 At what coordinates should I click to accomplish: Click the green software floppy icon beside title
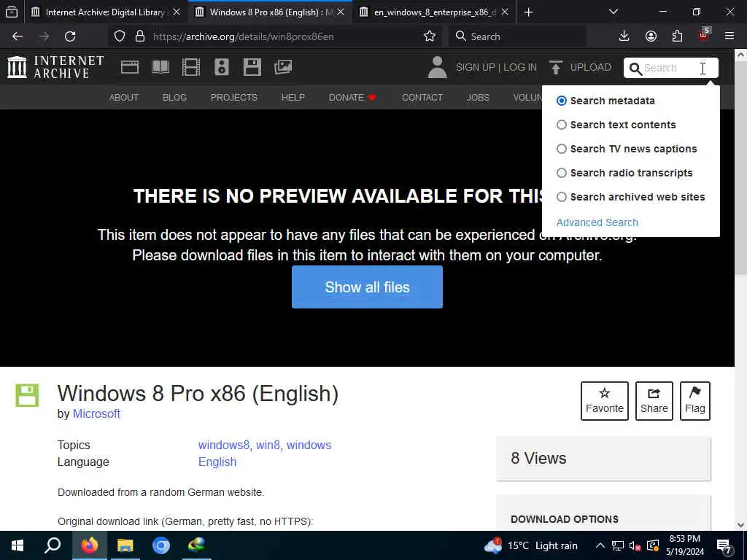[27, 395]
